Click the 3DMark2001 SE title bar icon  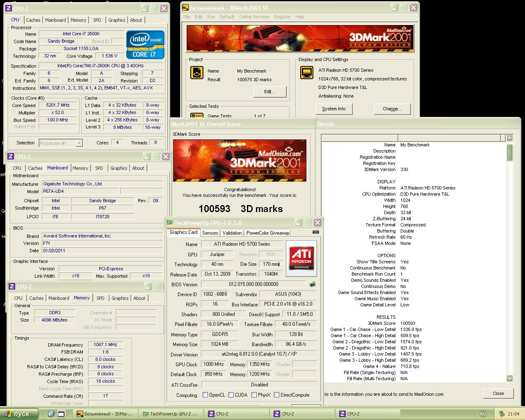pos(185,7)
